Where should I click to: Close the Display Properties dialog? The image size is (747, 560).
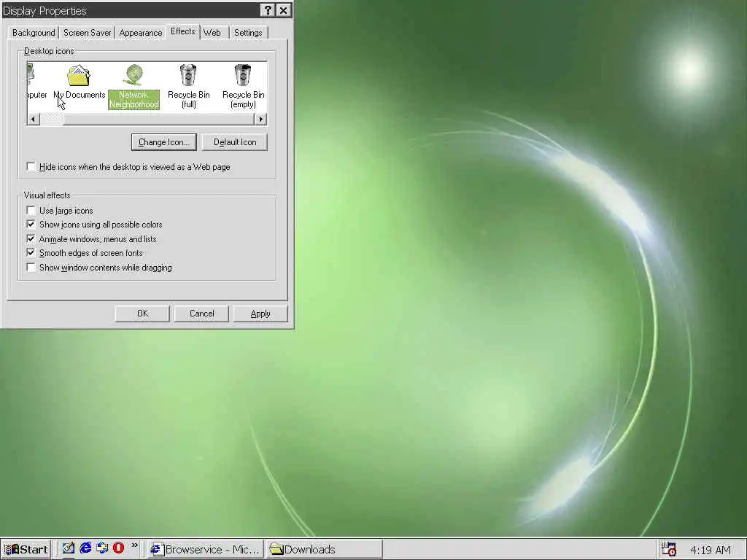coord(284,10)
